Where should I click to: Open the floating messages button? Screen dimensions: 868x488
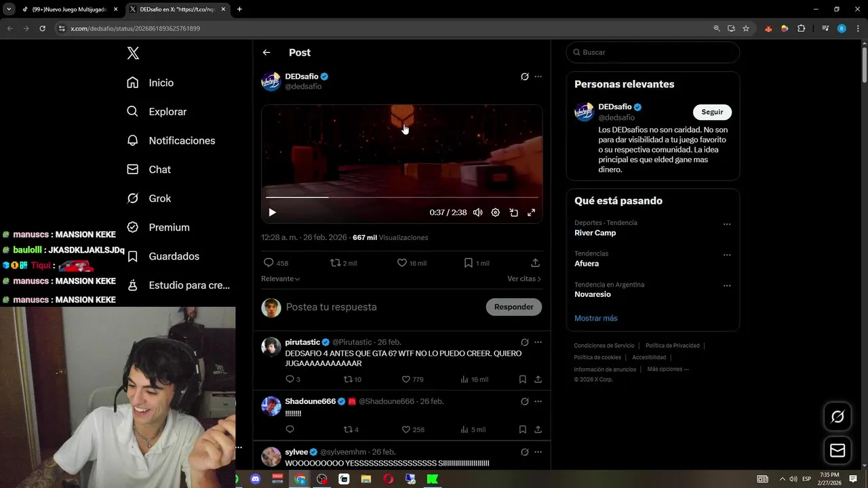[837, 451]
